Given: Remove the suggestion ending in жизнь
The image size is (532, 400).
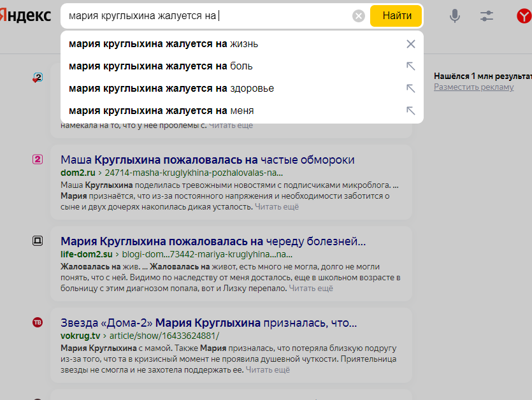Looking at the screenshot, I should 411,44.
